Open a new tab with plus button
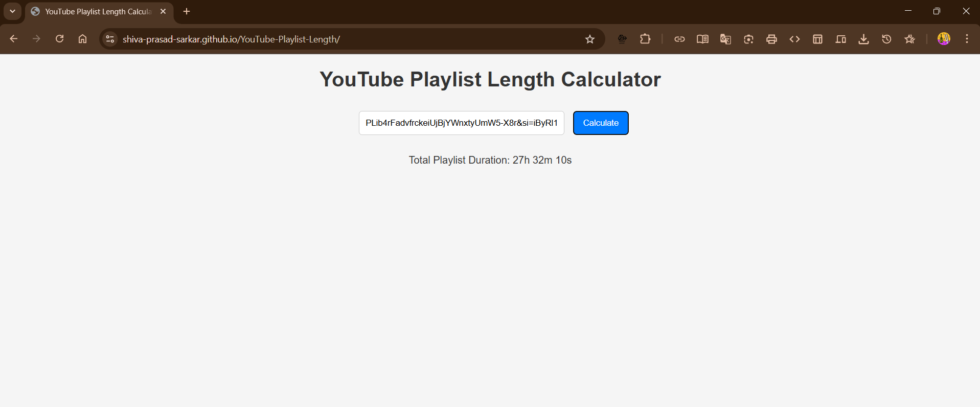This screenshot has width=980, height=407. (x=187, y=11)
